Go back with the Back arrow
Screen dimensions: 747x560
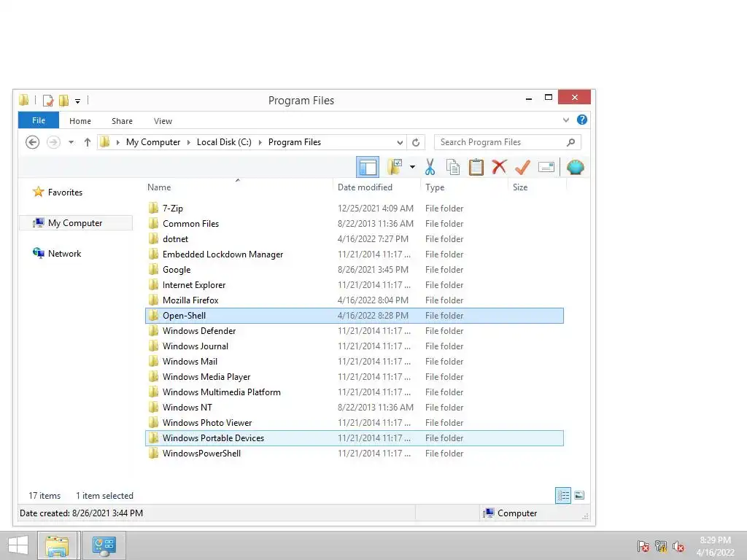click(32, 142)
